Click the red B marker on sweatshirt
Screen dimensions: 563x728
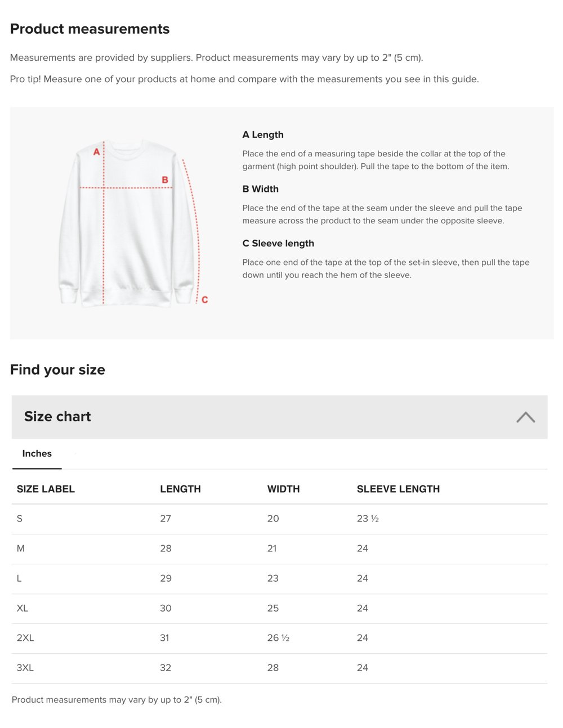tap(165, 180)
